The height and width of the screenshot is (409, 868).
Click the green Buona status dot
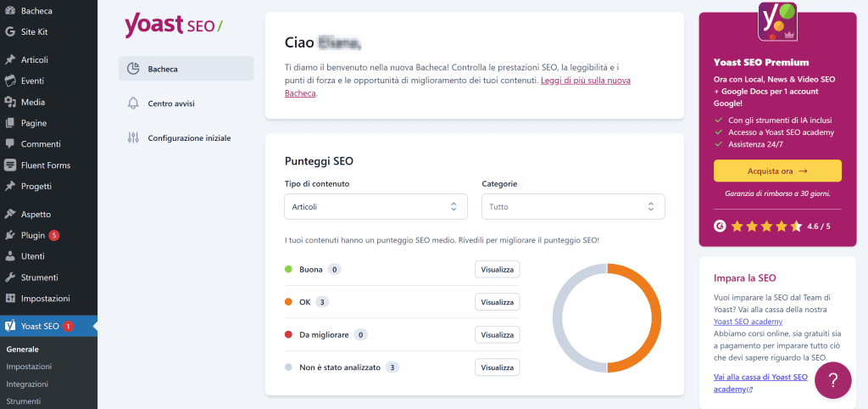[288, 269]
